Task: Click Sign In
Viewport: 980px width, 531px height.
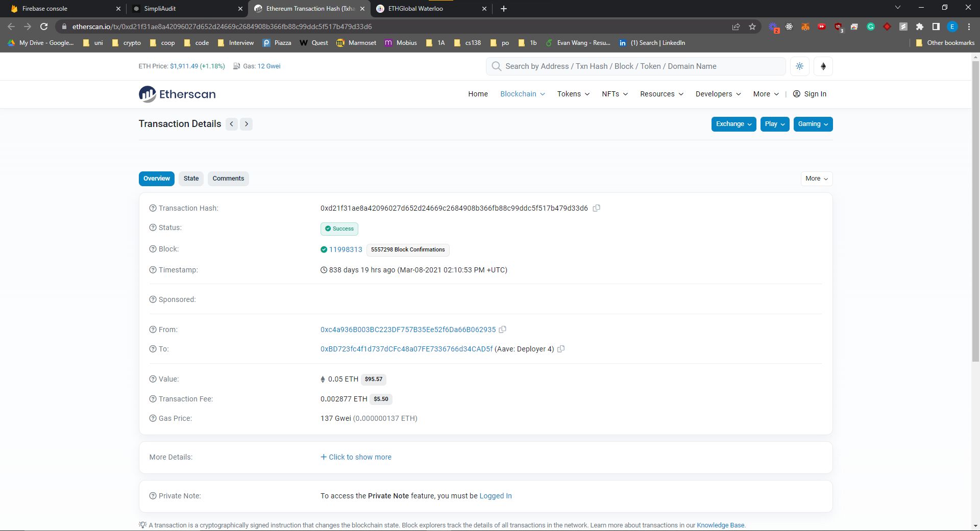Action: pos(810,94)
